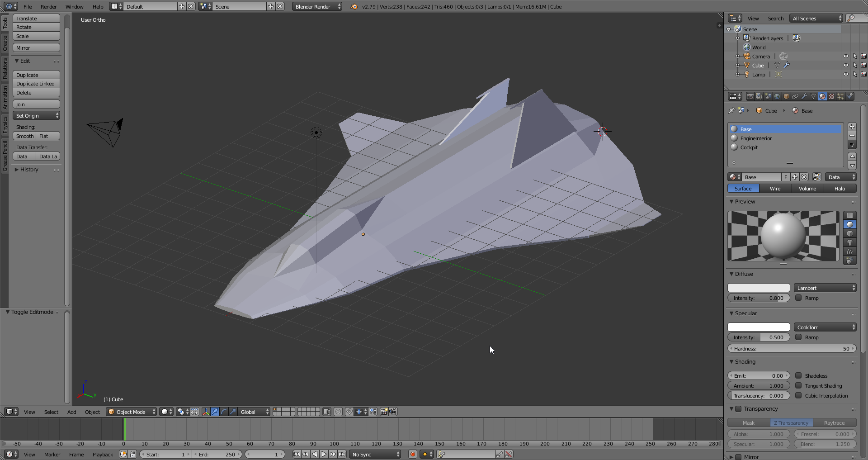Open the Object properties tab (orange cube)
This screenshot has width=868, height=460.
tap(786, 96)
